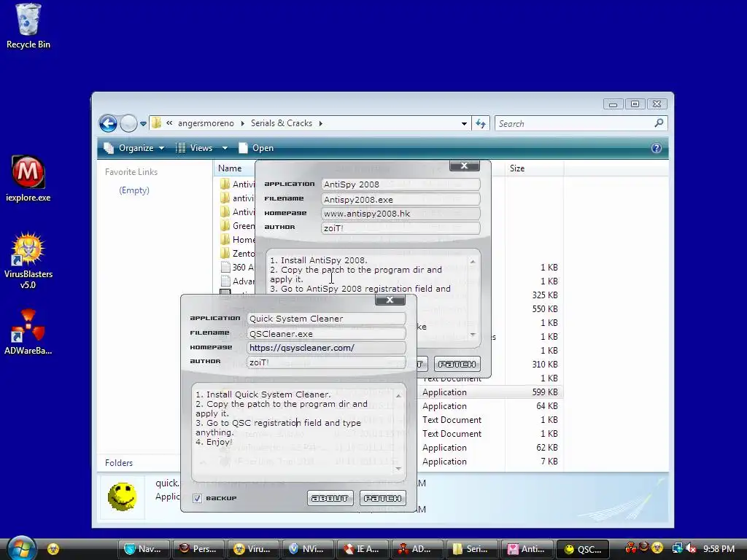Sort by the Name column header

coord(230,168)
